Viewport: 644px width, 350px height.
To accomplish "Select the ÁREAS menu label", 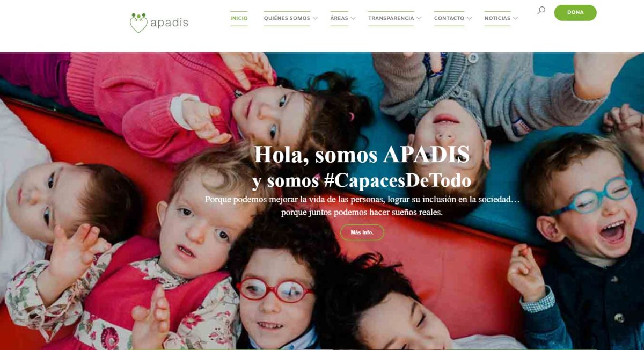I will tap(339, 18).
